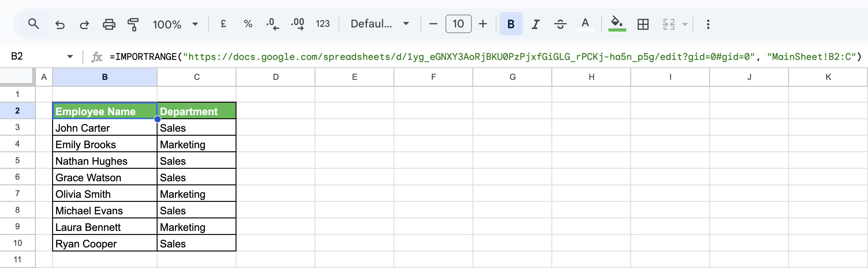Click the fx function icon
The image size is (868, 268).
[97, 57]
